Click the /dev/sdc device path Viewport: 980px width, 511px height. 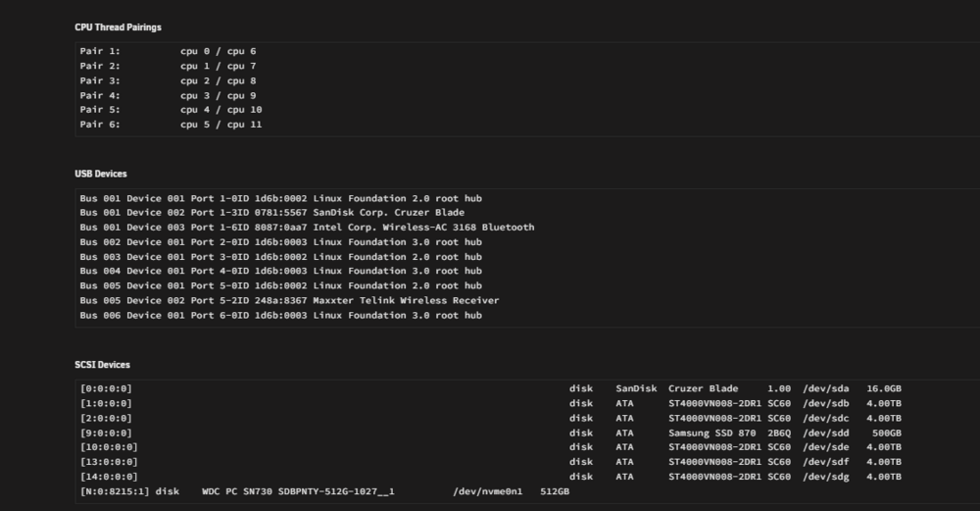point(826,419)
